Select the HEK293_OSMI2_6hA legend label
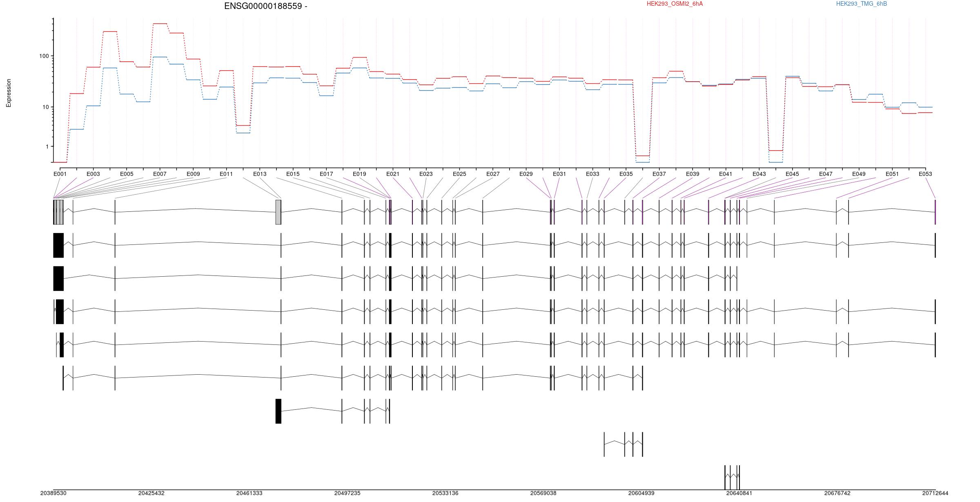This screenshot has height=502, width=980. click(x=675, y=4)
